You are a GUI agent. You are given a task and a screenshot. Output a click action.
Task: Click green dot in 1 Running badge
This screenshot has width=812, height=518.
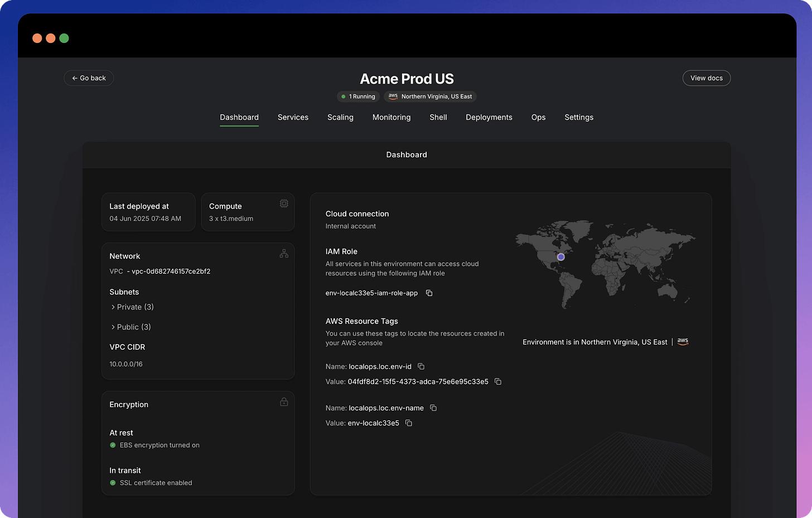(x=344, y=96)
